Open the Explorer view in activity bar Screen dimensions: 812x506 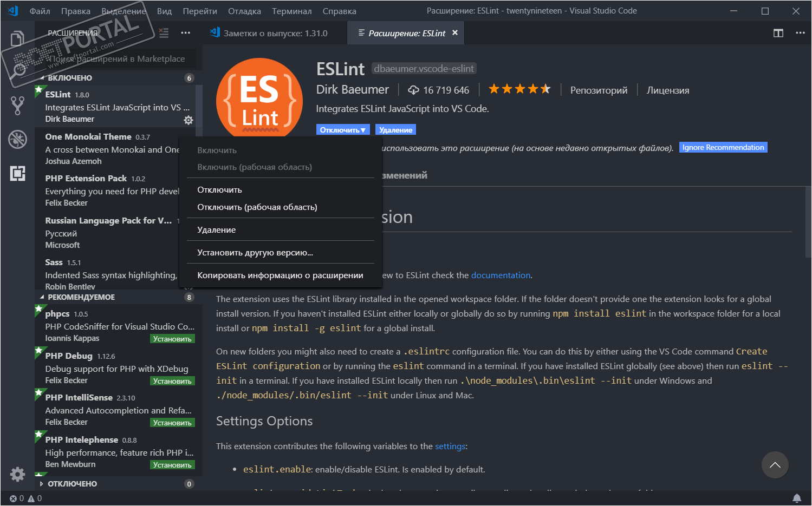click(x=17, y=39)
